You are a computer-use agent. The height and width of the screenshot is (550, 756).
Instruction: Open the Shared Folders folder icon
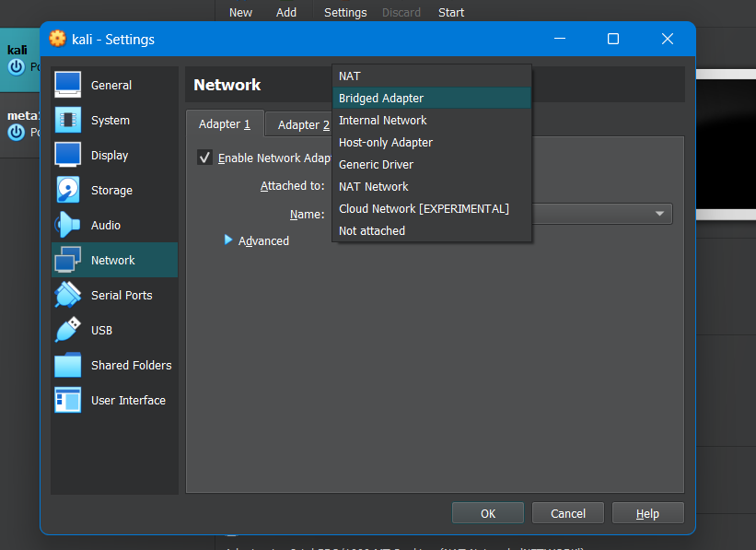pyautogui.click(x=67, y=365)
